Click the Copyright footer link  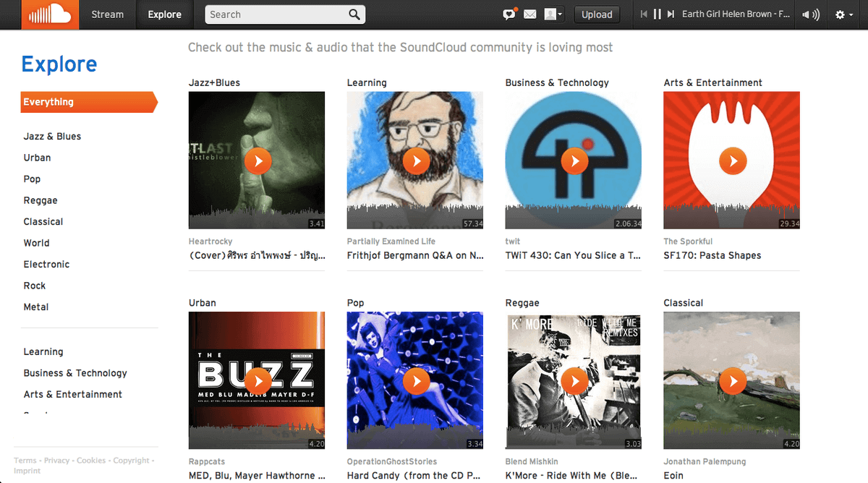(x=132, y=461)
